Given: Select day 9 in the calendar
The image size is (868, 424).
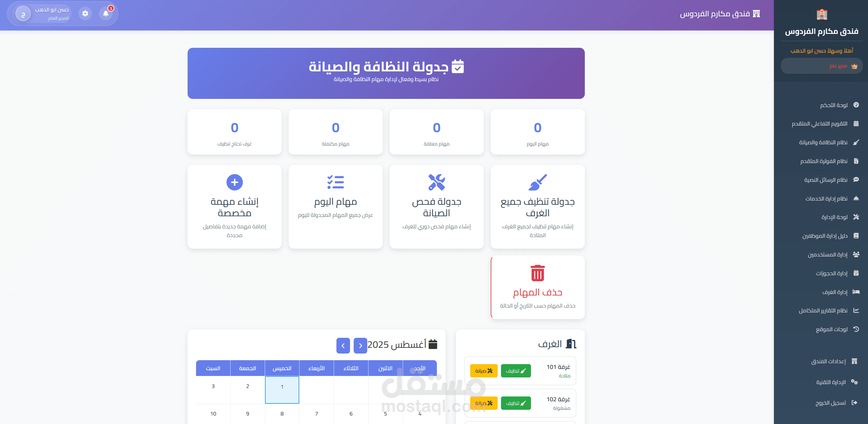Looking at the screenshot, I should (247, 413).
